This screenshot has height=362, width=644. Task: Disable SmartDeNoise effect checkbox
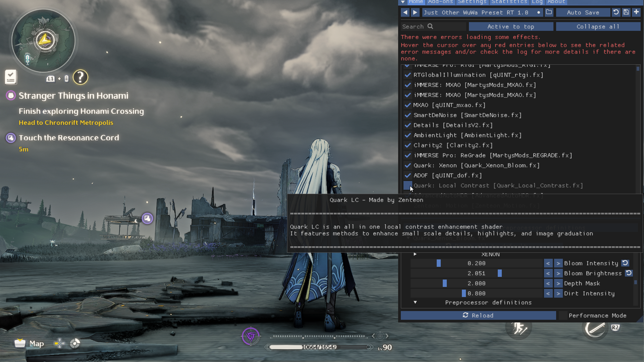click(408, 115)
